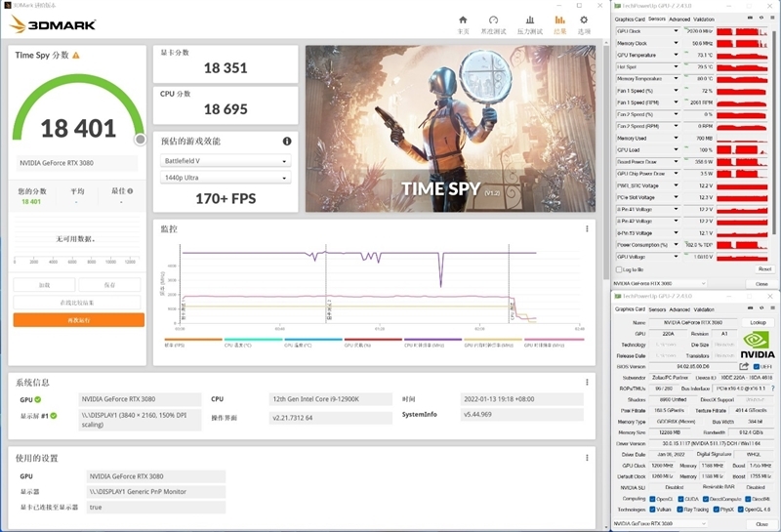Toggle the Vulkan checkbox
781x532 pixels.
[652, 510]
